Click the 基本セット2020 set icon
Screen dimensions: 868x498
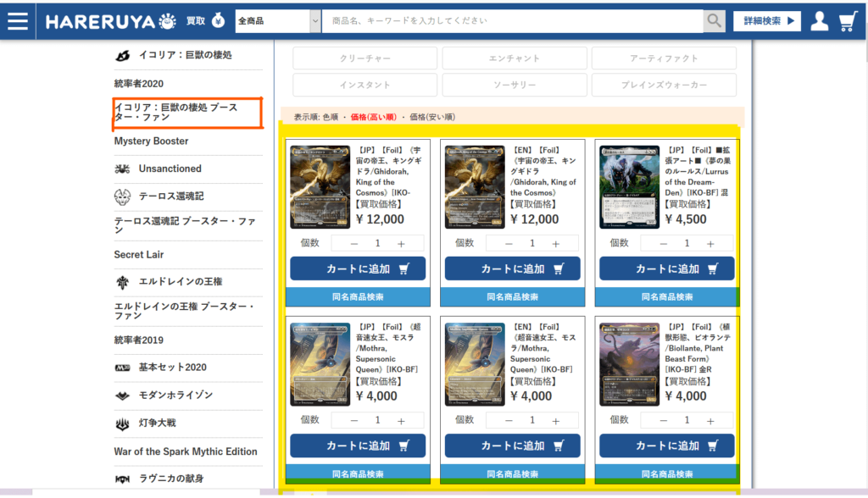[122, 368]
